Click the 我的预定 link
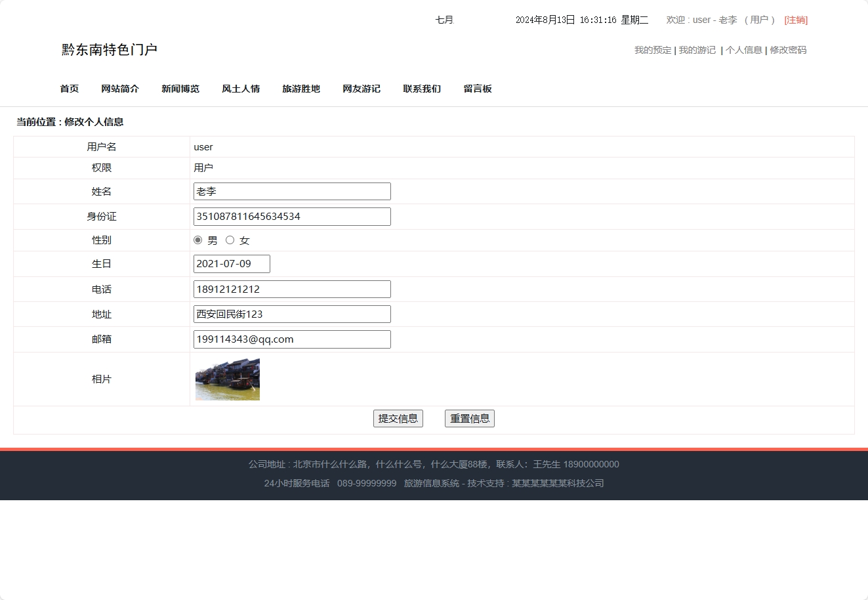 point(652,50)
